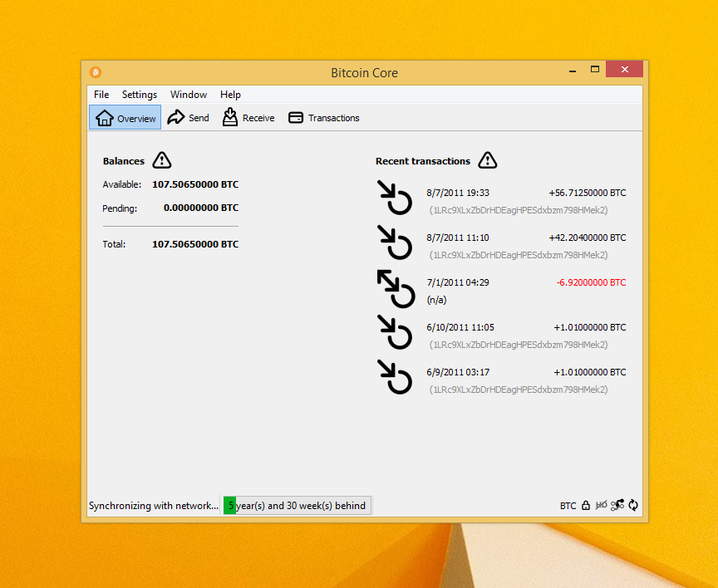The width and height of the screenshot is (718, 588).
Task: Click the address under 6/9/2011 03:17 transaction
Action: click(x=519, y=390)
